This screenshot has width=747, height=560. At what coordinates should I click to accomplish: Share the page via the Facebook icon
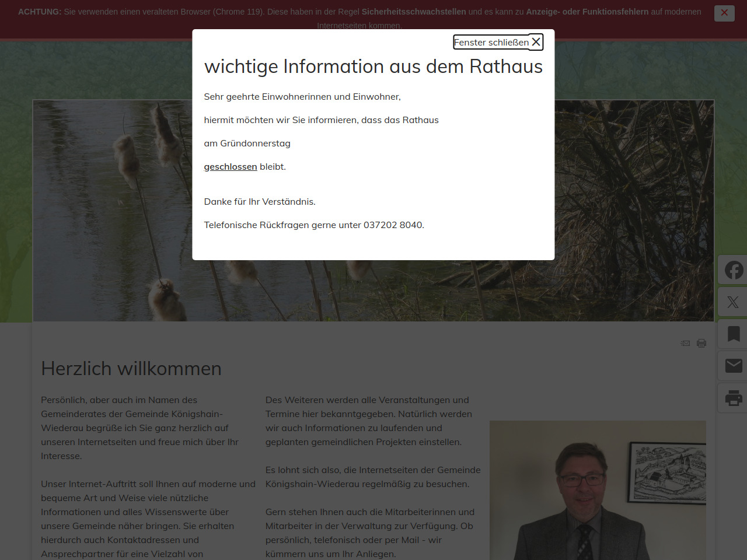pos(734,270)
